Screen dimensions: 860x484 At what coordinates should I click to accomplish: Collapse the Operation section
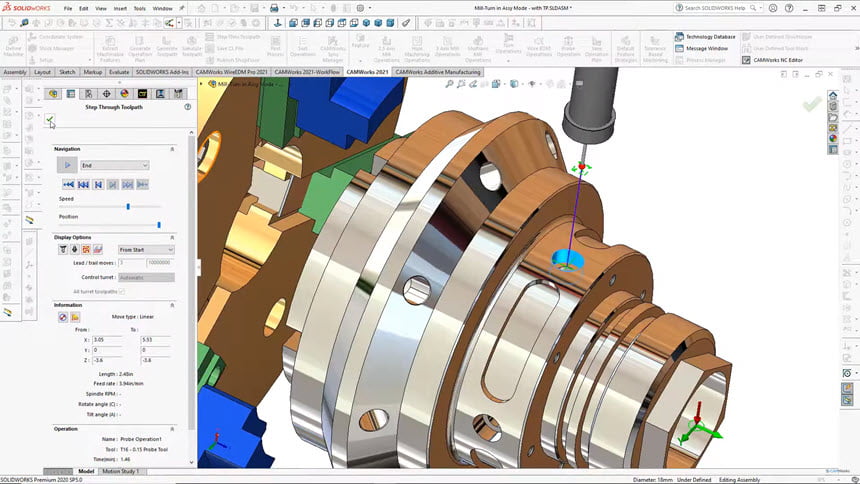172,429
